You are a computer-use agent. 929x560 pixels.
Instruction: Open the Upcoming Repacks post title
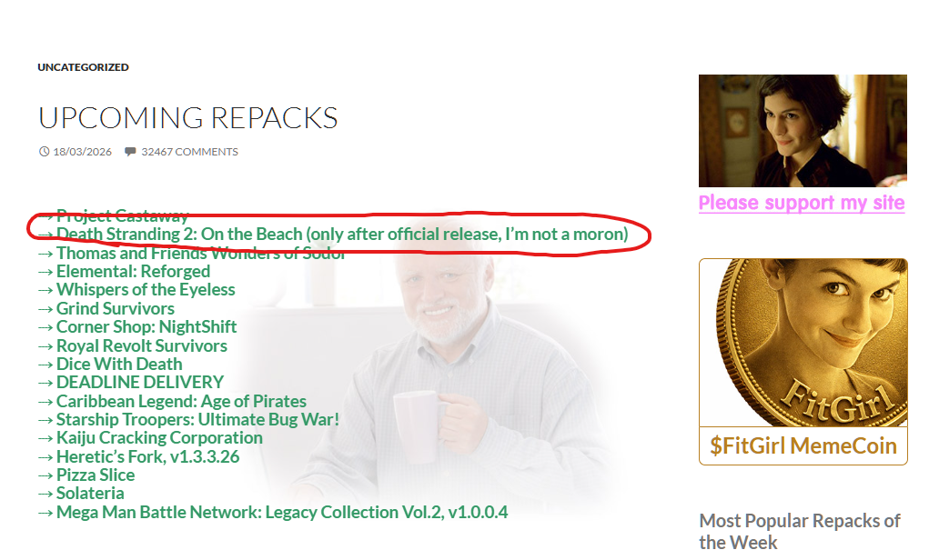187,118
